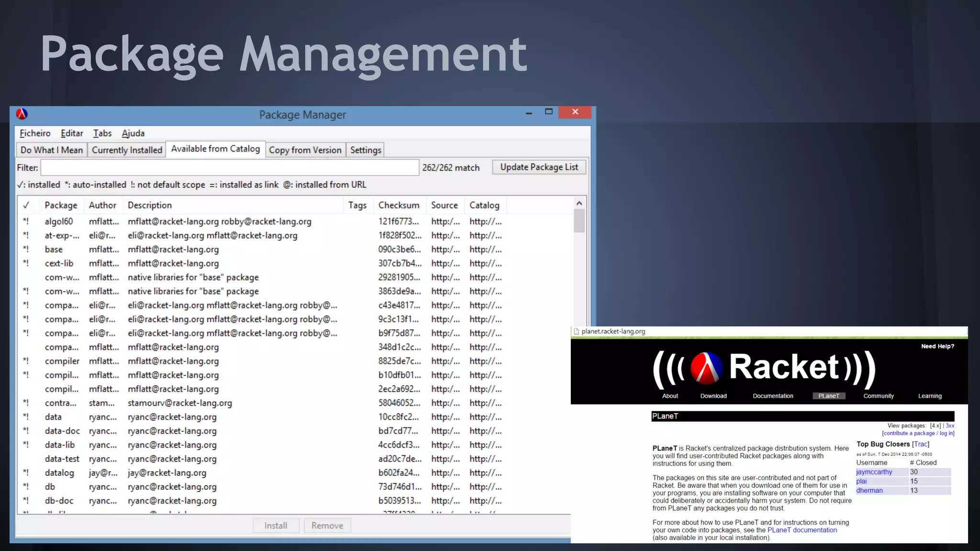Select the data-lib package row

click(295, 445)
